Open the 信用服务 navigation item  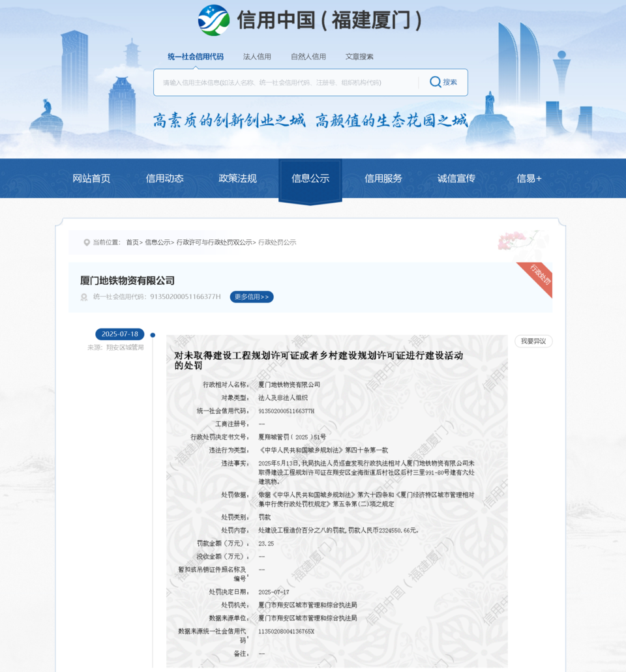tap(383, 179)
